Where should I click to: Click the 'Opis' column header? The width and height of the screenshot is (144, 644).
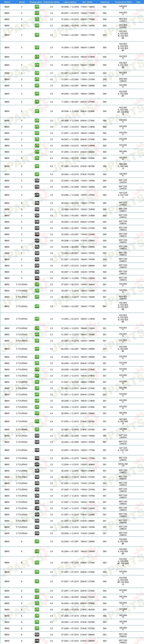pyautogui.click(x=138, y=2)
